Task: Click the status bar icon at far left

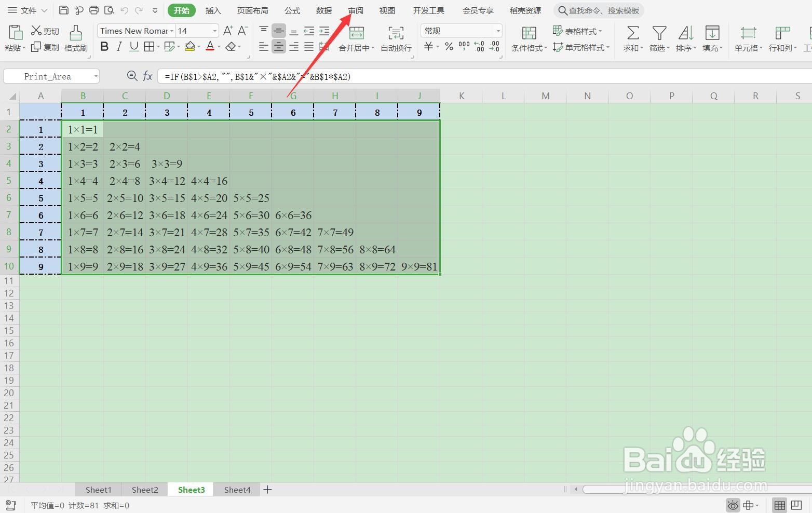Action: (x=10, y=505)
